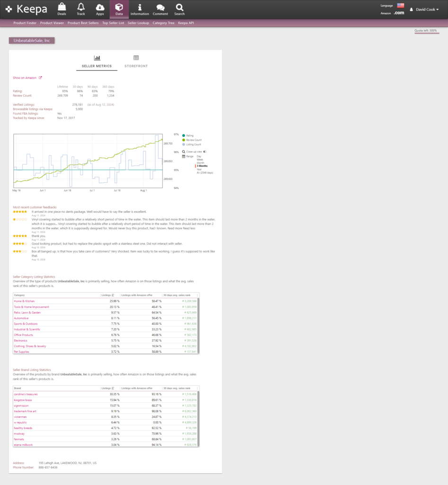Select the Data cube icon

pos(119,7)
